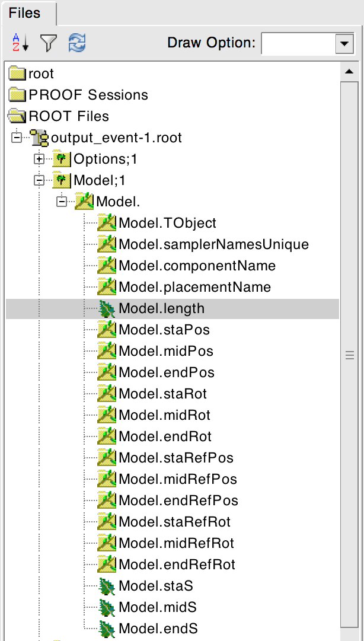Select the Model.endPos label
The width and height of the screenshot is (364, 641).
coord(166,372)
